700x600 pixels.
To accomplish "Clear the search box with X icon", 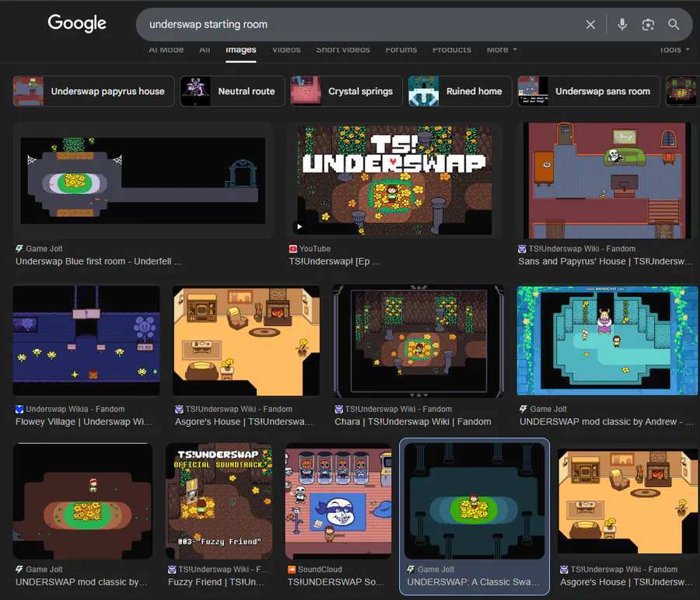I will [590, 25].
